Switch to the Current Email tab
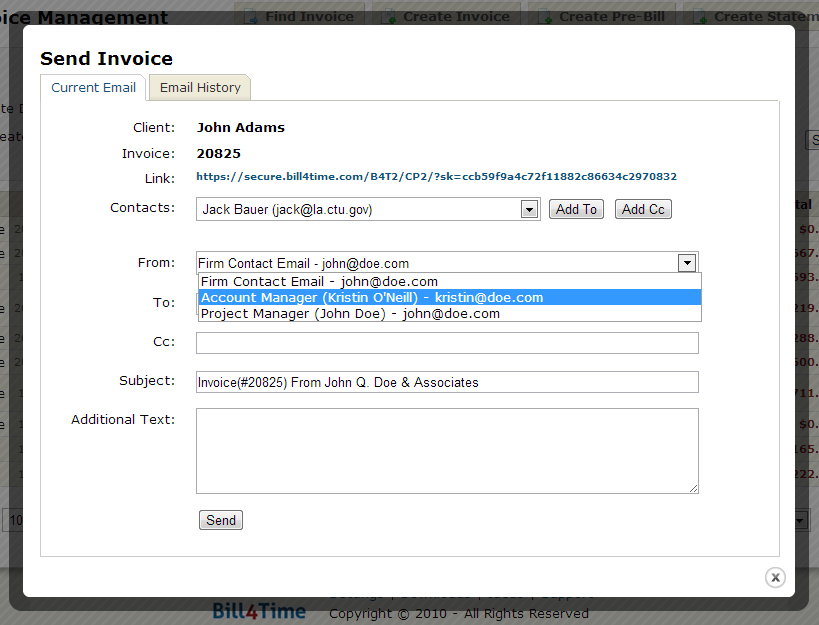Image resolution: width=819 pixels, height=625 pixels. pyautogui.click(x=93, y=87)
